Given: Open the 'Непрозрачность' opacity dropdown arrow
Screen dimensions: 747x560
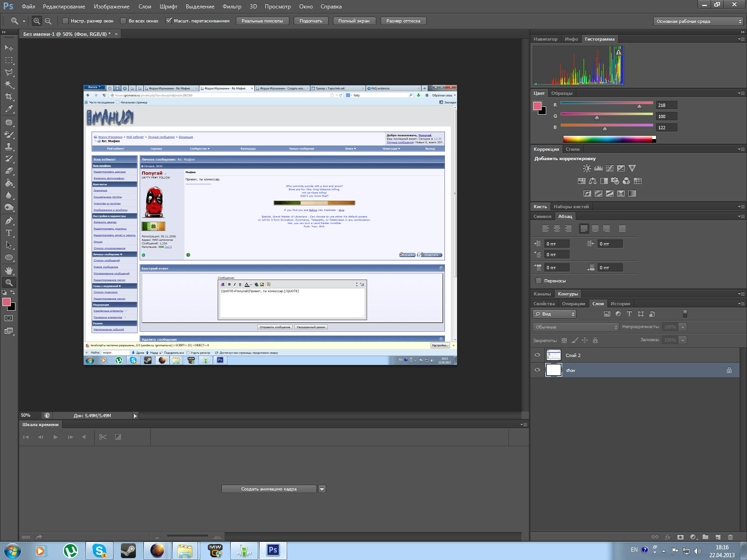Looking at the screenshot, I should (x=683, y=327).
